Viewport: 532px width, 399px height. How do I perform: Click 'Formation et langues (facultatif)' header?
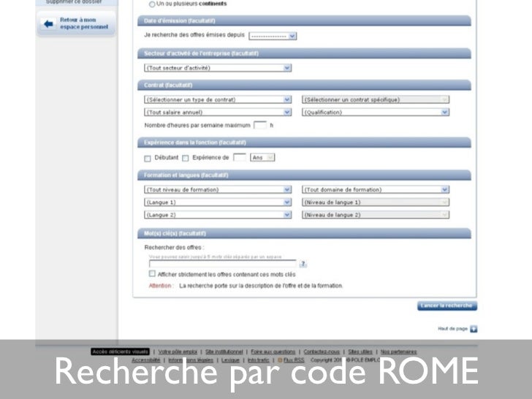click(304, 175)
